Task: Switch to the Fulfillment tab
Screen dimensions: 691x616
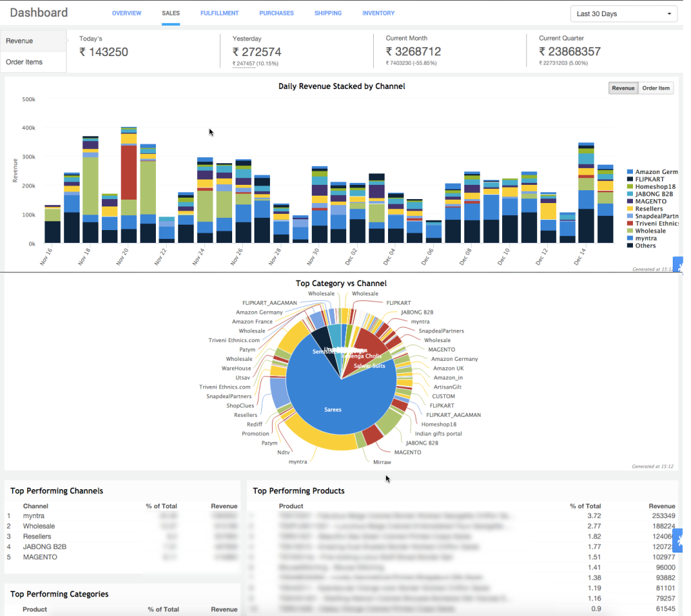Action: [x=219, y=13]
